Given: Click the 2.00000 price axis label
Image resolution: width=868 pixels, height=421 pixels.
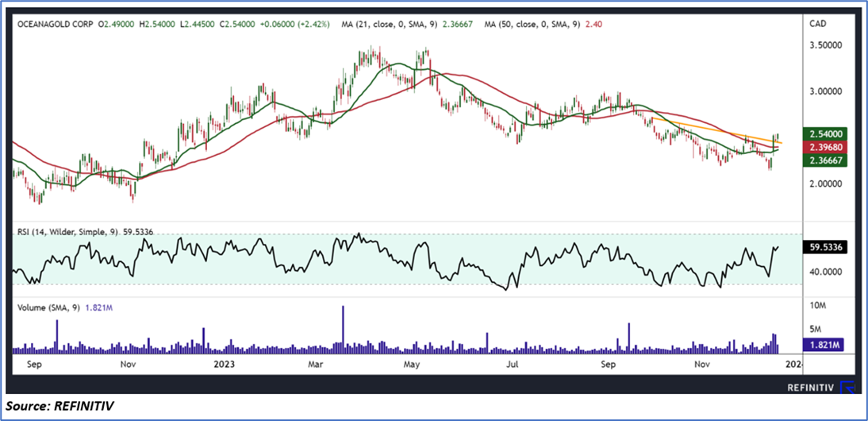Looking at the screenshot, I should [x=825, y=183].
